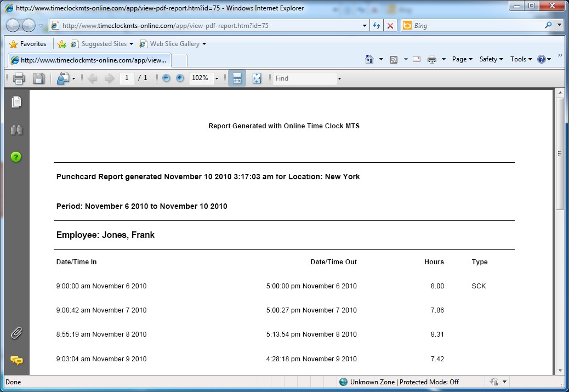Image resolution: width=569 pixels, height=392 pixels.
Task: Click the PDF page number field
Action: [127, 78]
